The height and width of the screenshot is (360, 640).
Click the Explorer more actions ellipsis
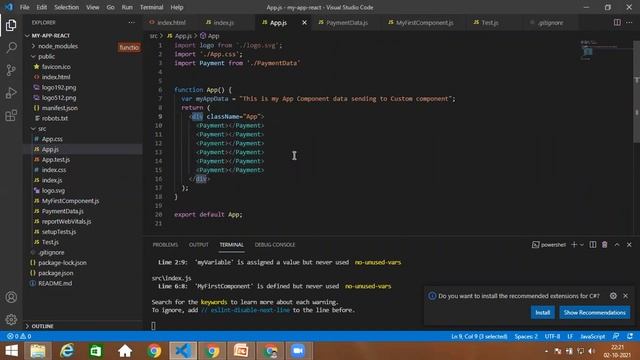[131, 23]
